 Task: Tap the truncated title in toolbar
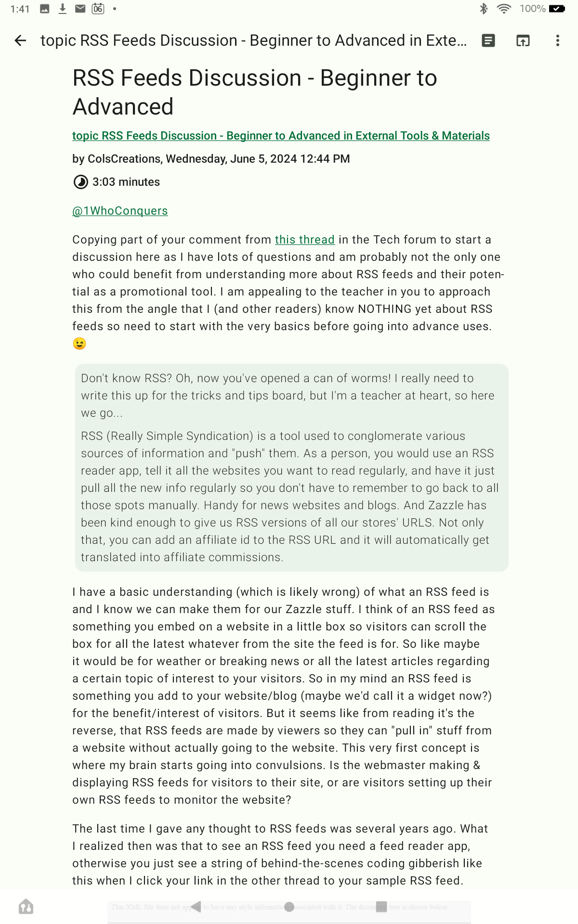(253, 40)
